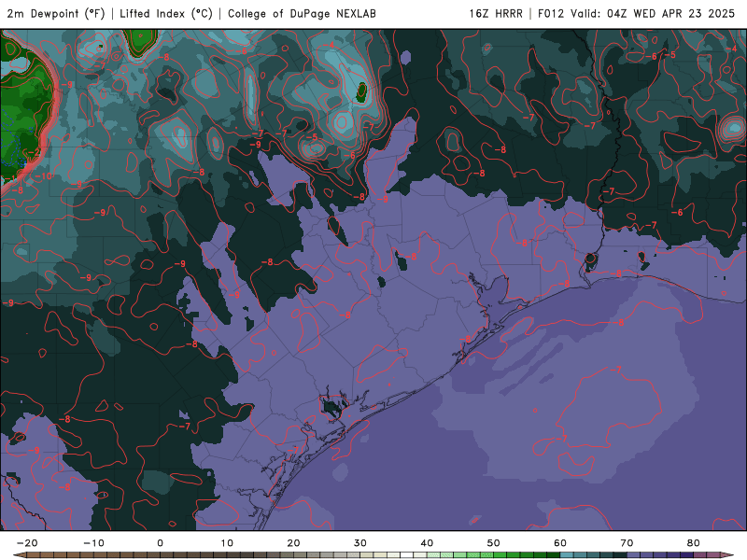Click the '2m Dewpoint (°F)' title text
This screenshot has width=747, height=560.
[x=56, y=13]
